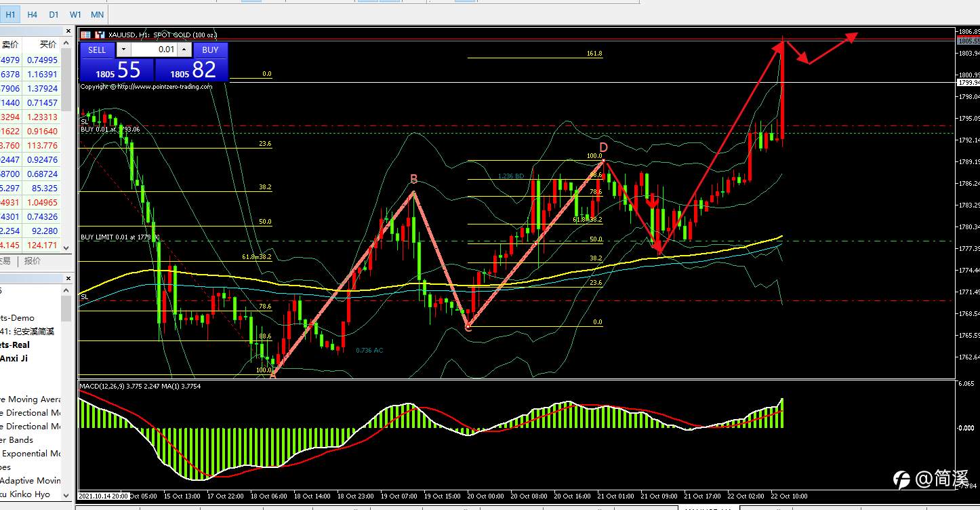The height and width of the screenshot is (510, 980).
Task: Click the pattern point D label
Action: tap(603, 147)
